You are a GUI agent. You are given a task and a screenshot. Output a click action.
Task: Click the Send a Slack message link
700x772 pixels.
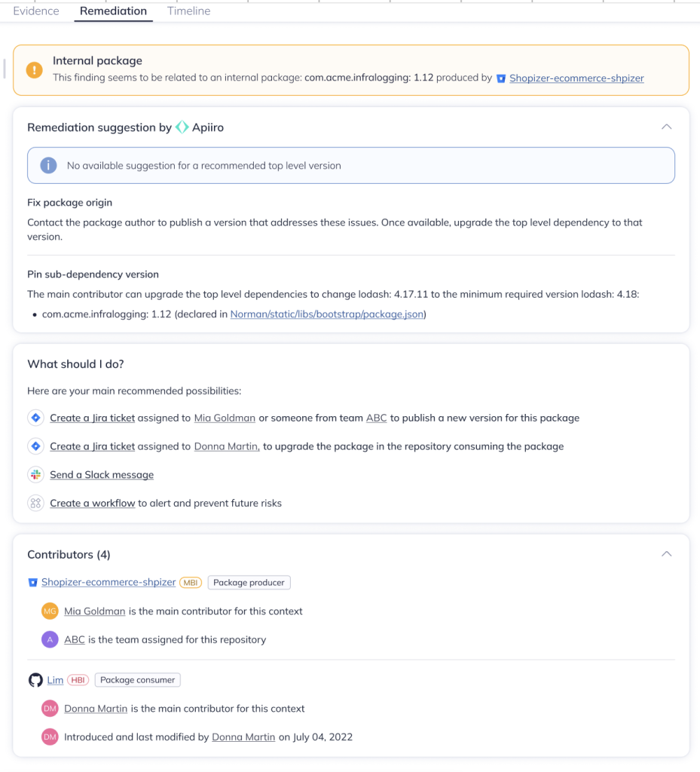tap(102, 475)
